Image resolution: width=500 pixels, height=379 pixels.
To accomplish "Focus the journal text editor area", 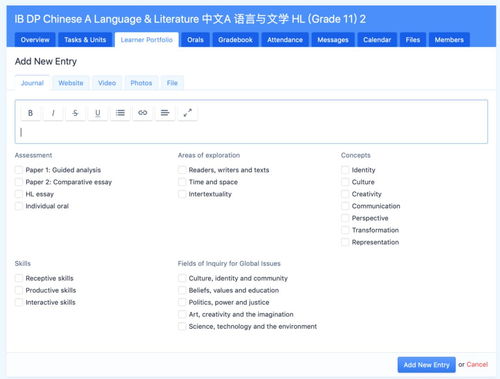I will 251,132.
